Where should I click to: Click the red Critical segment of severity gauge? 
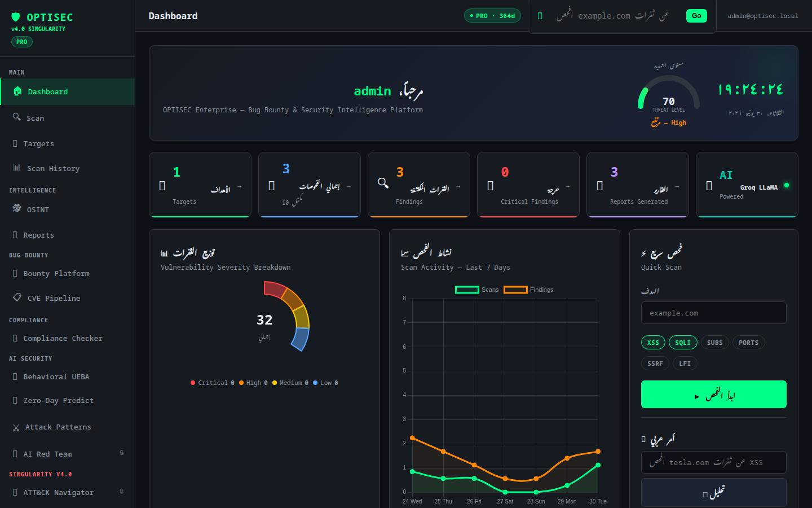click(x=276, y=289)
